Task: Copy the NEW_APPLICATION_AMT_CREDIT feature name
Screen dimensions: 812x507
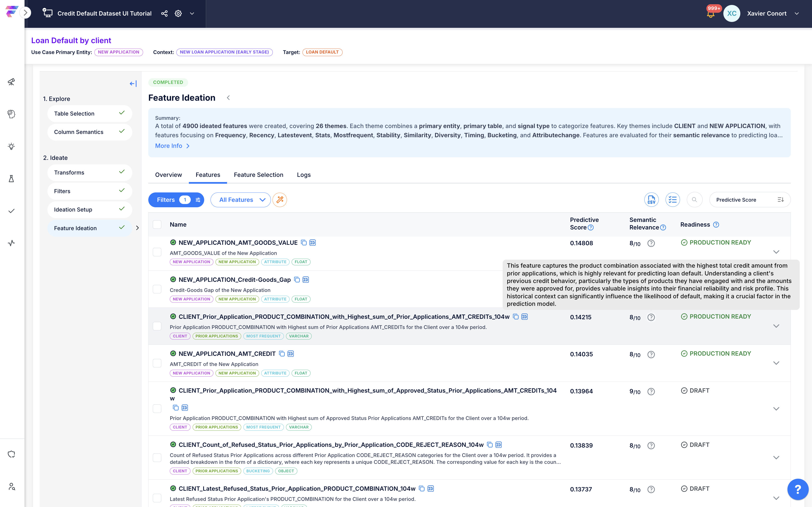Action: click(282, 353)
